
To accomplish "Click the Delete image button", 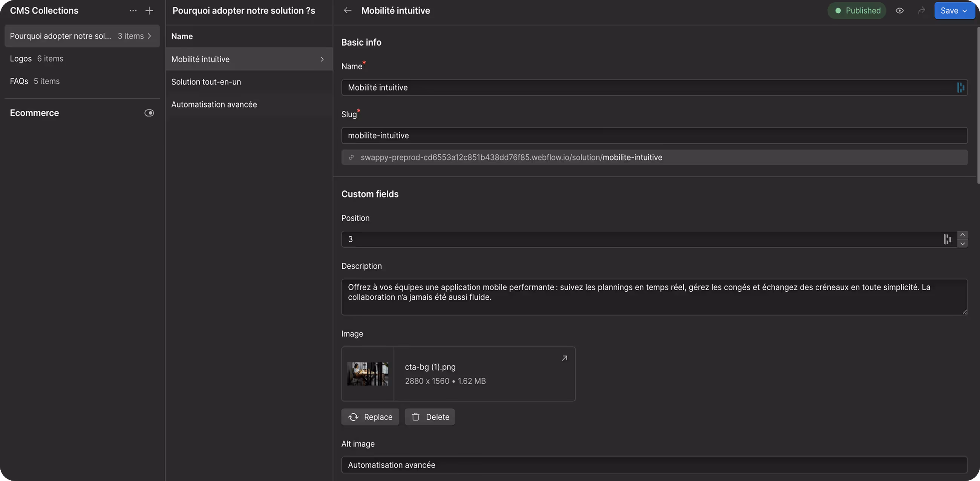I will 430,417.
